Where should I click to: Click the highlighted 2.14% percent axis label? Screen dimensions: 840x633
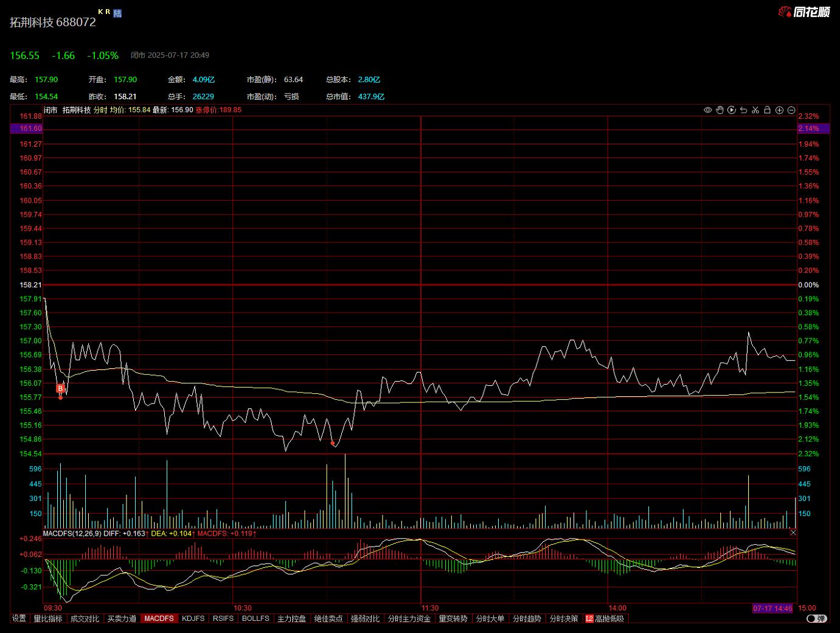(813, 128)
